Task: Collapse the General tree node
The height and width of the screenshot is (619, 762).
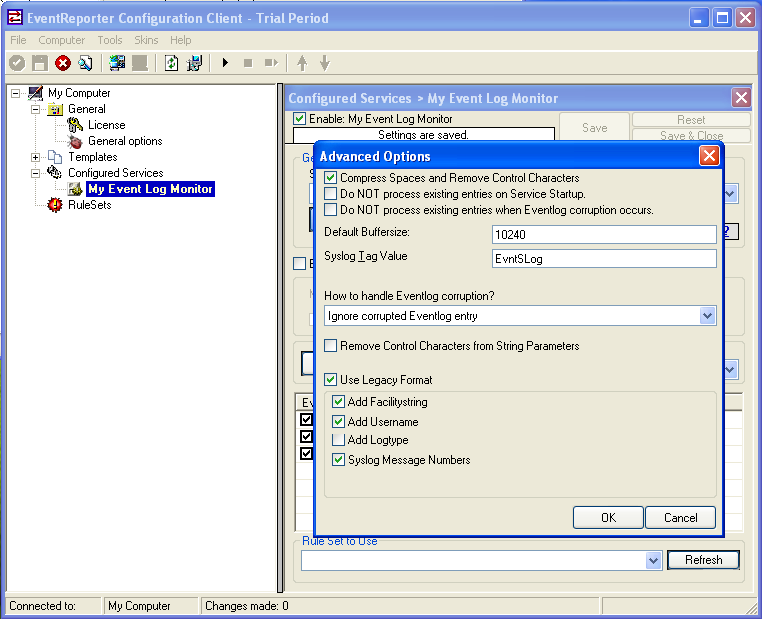Action: pos(35,109)
